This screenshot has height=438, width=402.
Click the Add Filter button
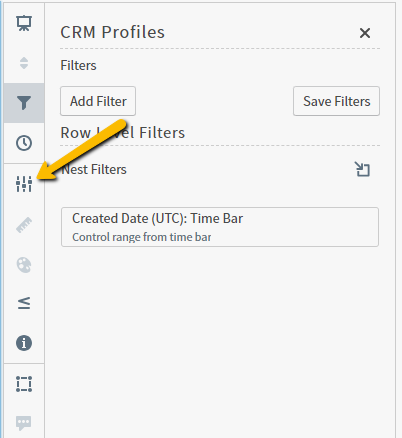[x=98, y=101]
